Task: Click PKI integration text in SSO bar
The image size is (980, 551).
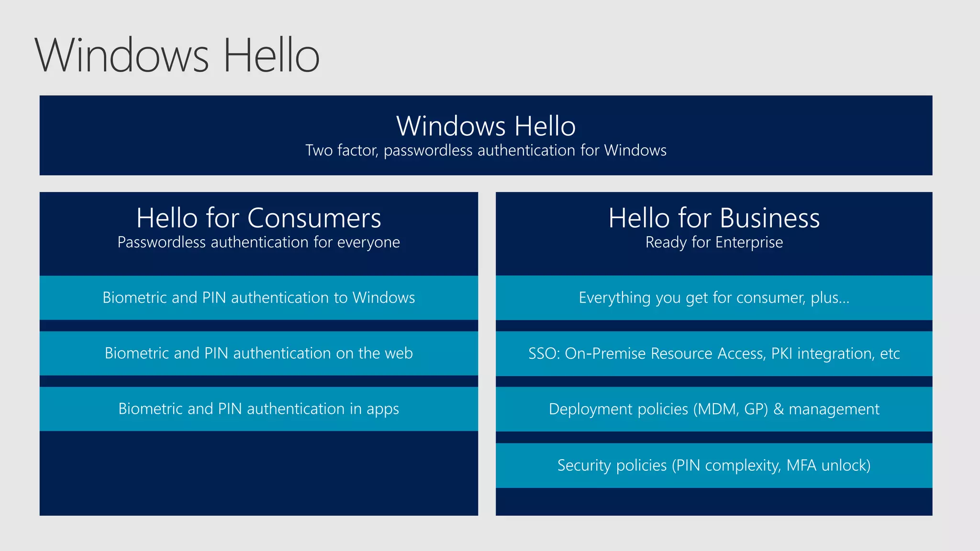Action: coord(823,353)
